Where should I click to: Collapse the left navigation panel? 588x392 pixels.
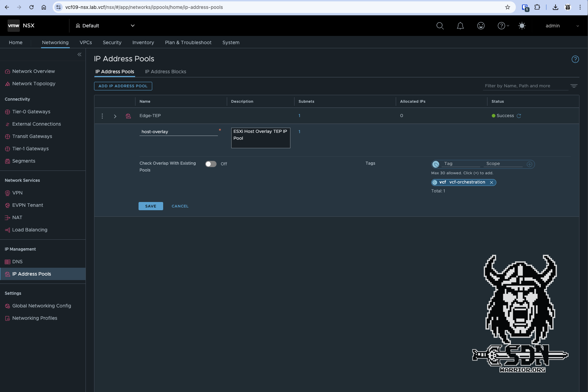[80, 54]
